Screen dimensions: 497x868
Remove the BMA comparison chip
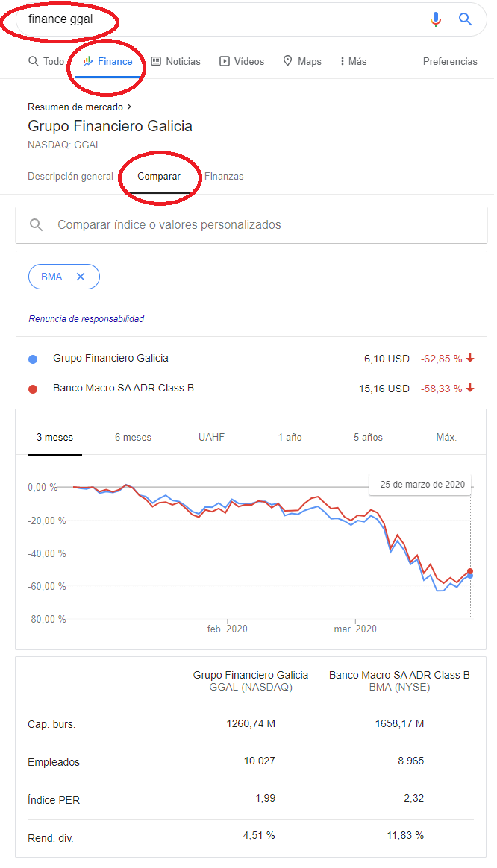(x=81, y=277)
